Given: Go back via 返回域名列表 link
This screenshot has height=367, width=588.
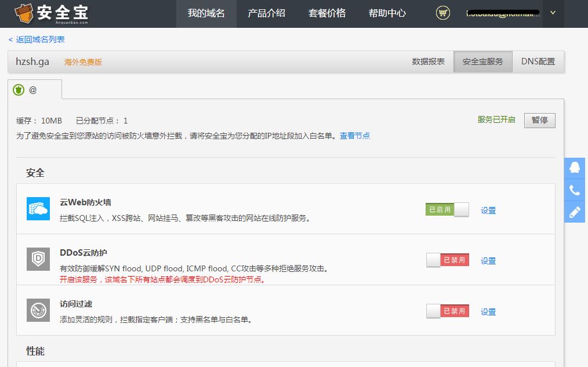Looking at the screenshot, I should click(37, 39).
